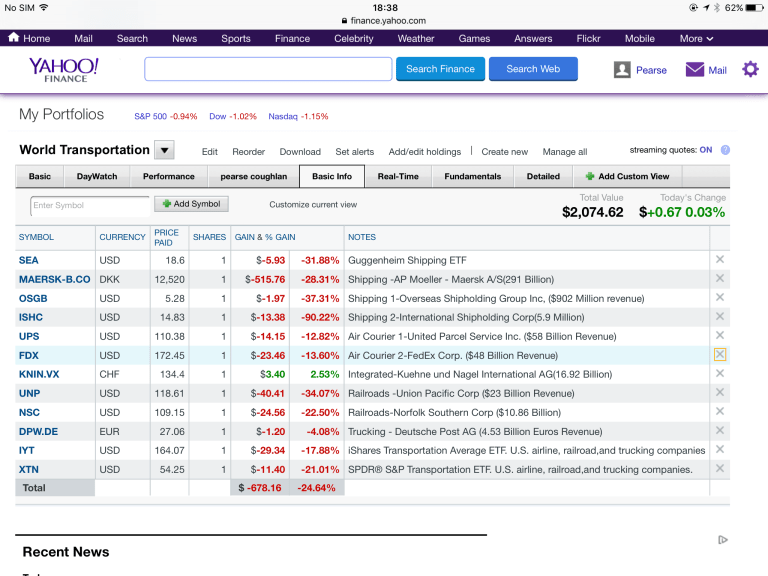The image size is (768, 576).
Task: Remove the SEA row with X
Action: click(x=720, y=260)
